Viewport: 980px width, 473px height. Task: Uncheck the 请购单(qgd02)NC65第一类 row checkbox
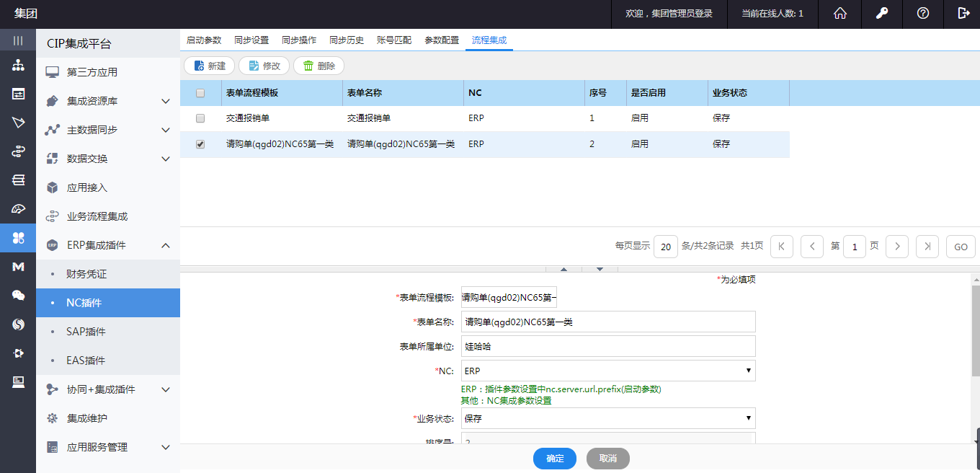coord(200,144)
